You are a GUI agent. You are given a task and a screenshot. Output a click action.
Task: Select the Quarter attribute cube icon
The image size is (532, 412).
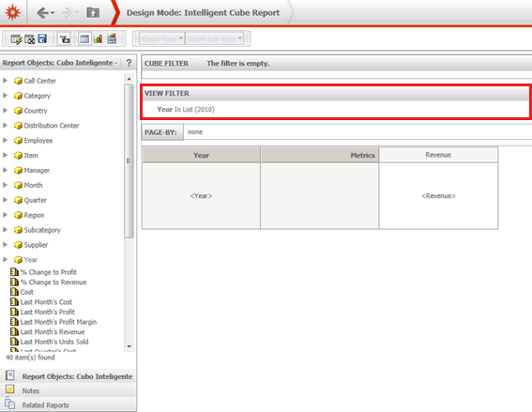pyautogui.click(x=18, y=200)
